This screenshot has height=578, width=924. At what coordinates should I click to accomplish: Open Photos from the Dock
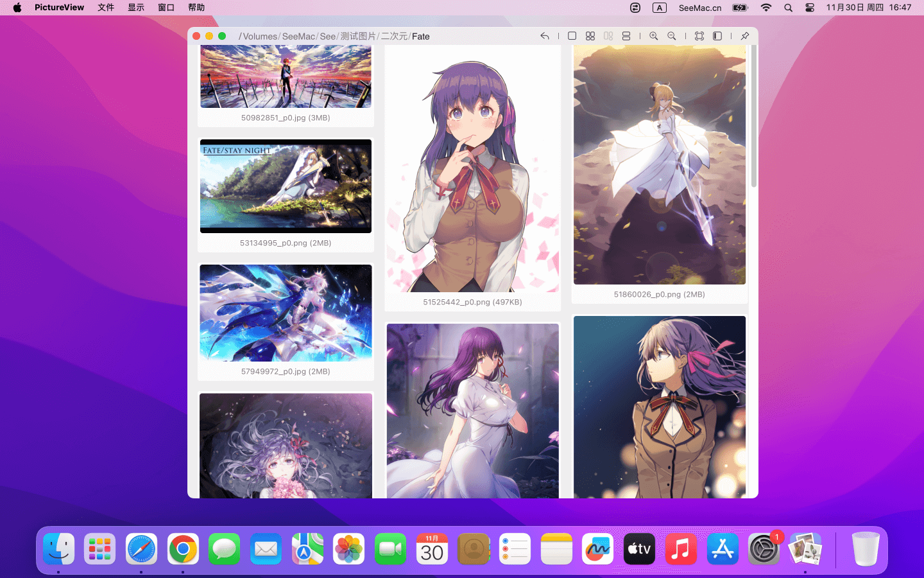(348, 549)
